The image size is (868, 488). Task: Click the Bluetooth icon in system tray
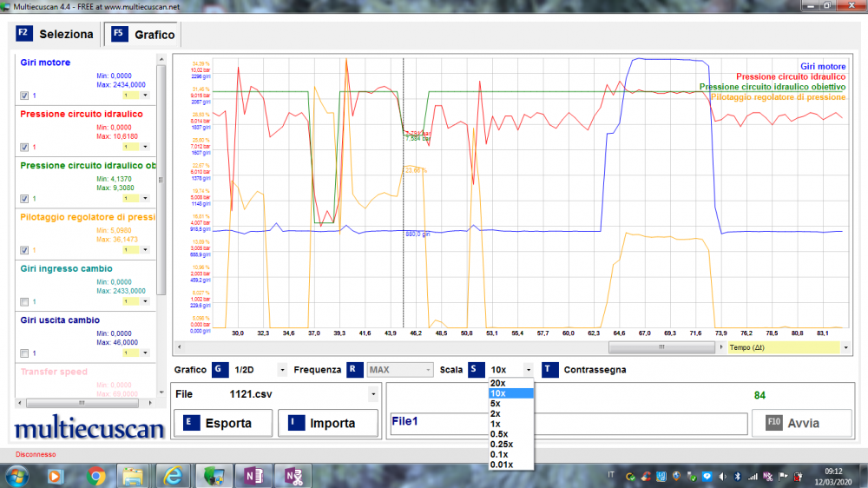click(737, 476)
